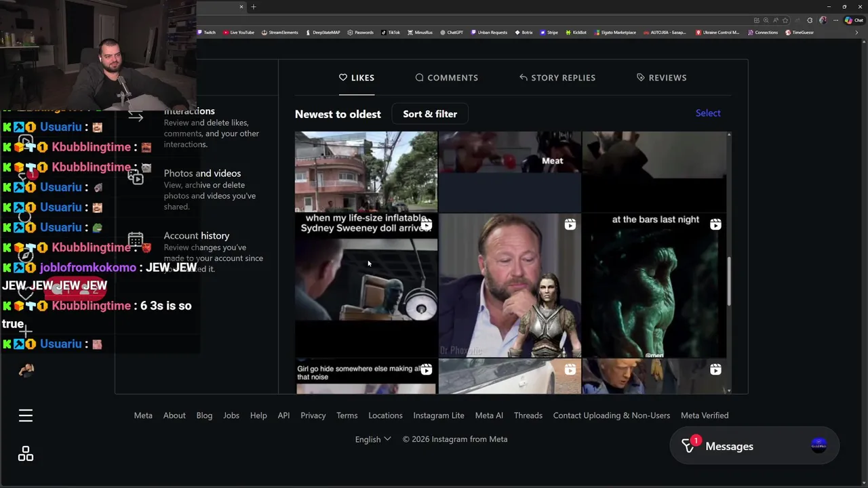Open the Elgato Marketplace bookmark
The height and width of the screenshot is (488, 868).
point(615,33)
